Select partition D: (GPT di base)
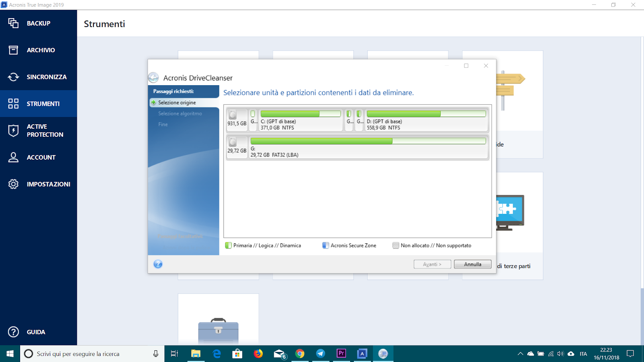Screen dimensions: 644x362 426,120
